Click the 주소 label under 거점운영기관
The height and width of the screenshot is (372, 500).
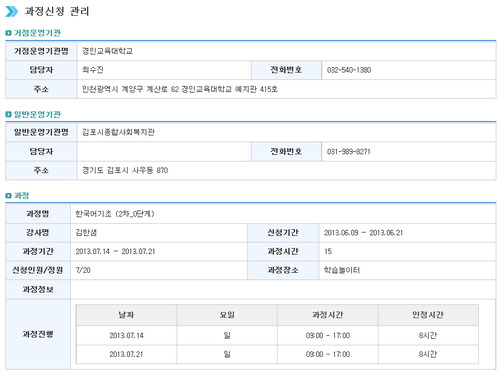click(41, 89)
